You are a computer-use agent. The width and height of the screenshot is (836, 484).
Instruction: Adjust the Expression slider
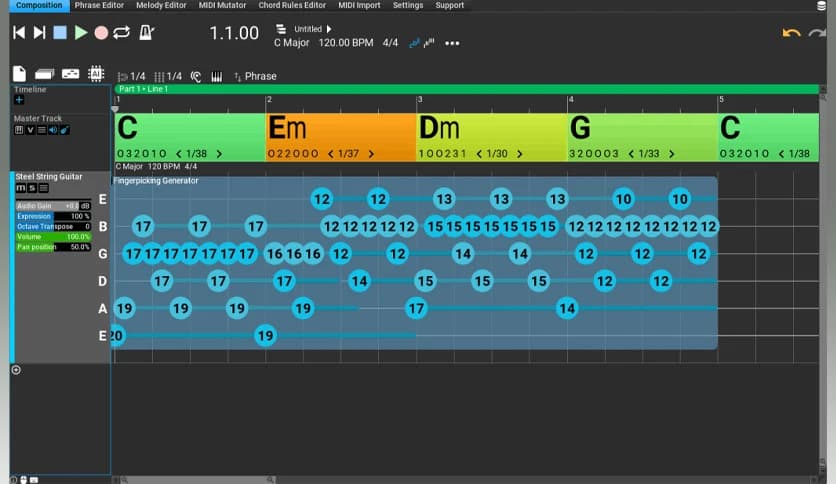pos(53,216)
